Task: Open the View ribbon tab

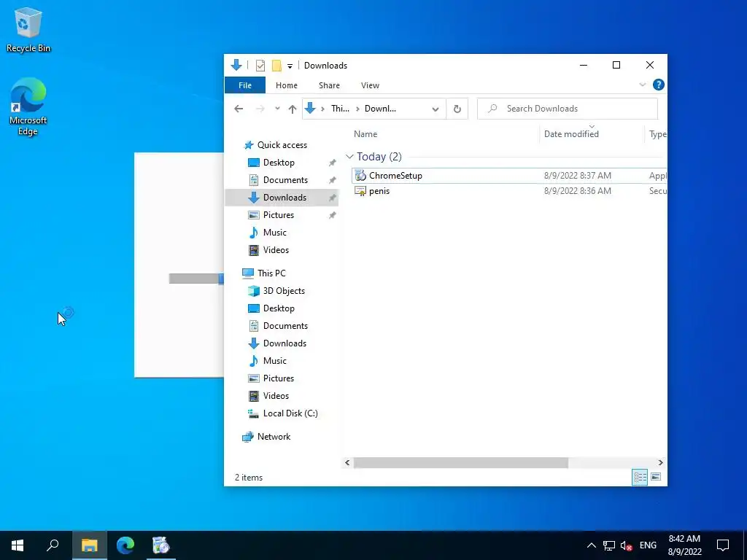Action: (x=370, y=85)
